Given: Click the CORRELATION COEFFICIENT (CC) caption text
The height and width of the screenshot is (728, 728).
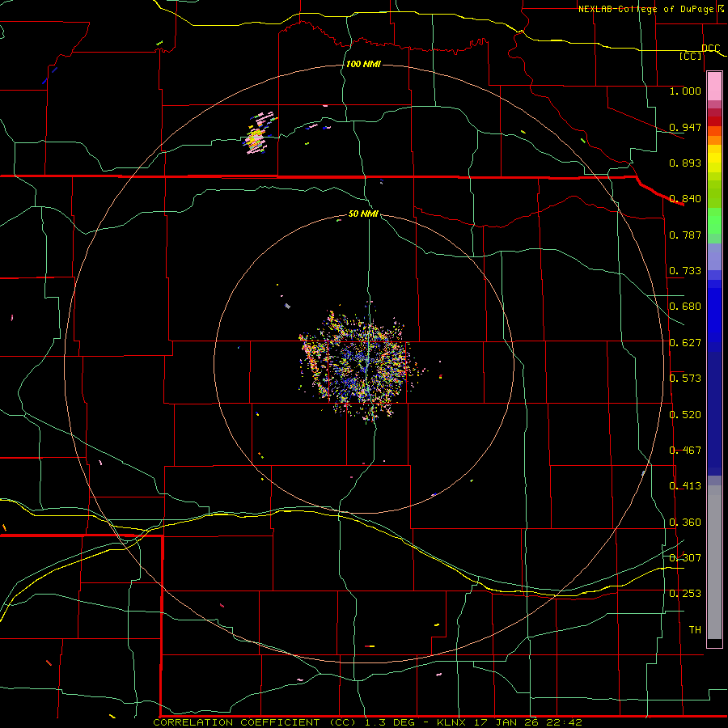Looking at the screenshot, I should pos(255,722).
